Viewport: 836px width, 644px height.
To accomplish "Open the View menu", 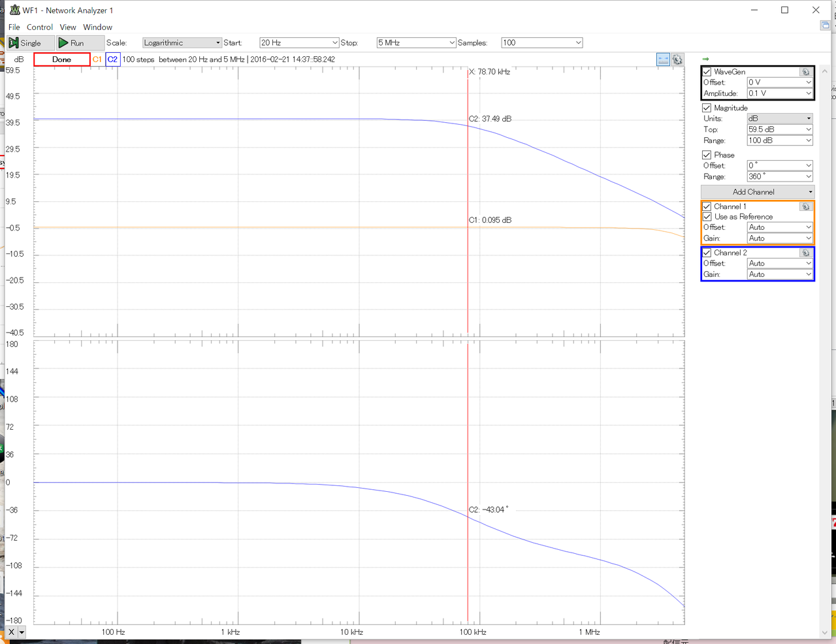I will pyautogui.click(x=68, y=27).
